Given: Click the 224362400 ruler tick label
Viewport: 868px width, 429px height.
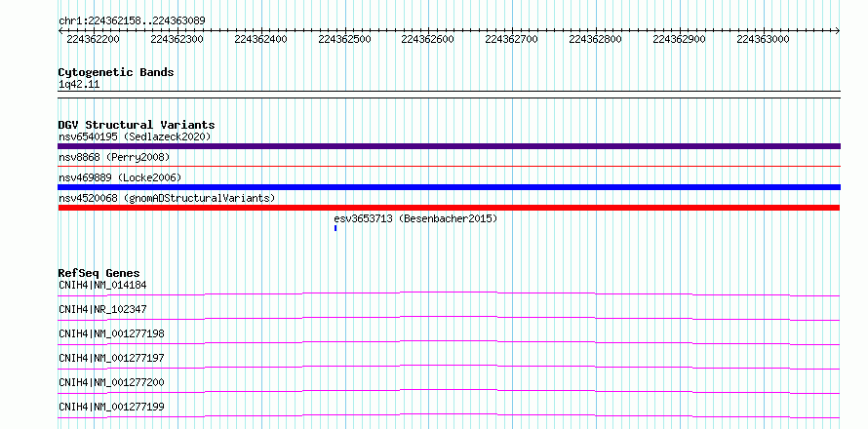Looking at the screenshot, I should point(260,39).
